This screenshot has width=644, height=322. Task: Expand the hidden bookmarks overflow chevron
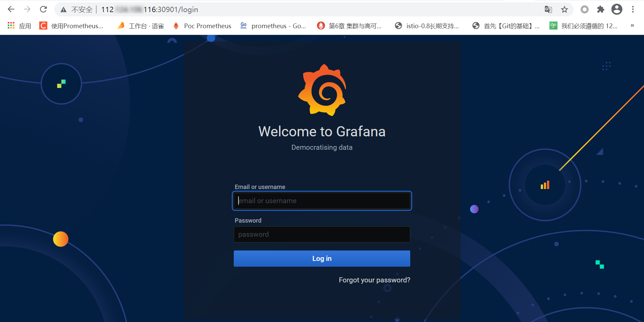tap(632, 26)
